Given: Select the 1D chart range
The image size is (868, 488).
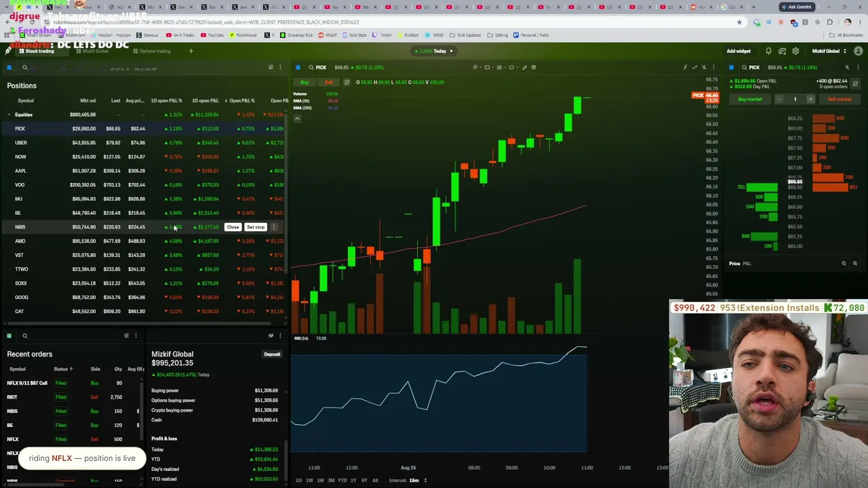Looking at the screenshot, I should 298,481.
